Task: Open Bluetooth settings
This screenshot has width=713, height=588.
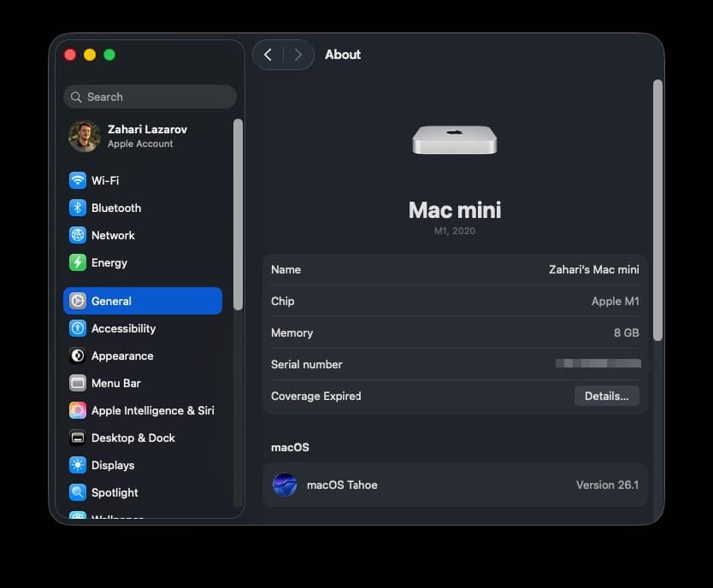Action: click(143, 208)
